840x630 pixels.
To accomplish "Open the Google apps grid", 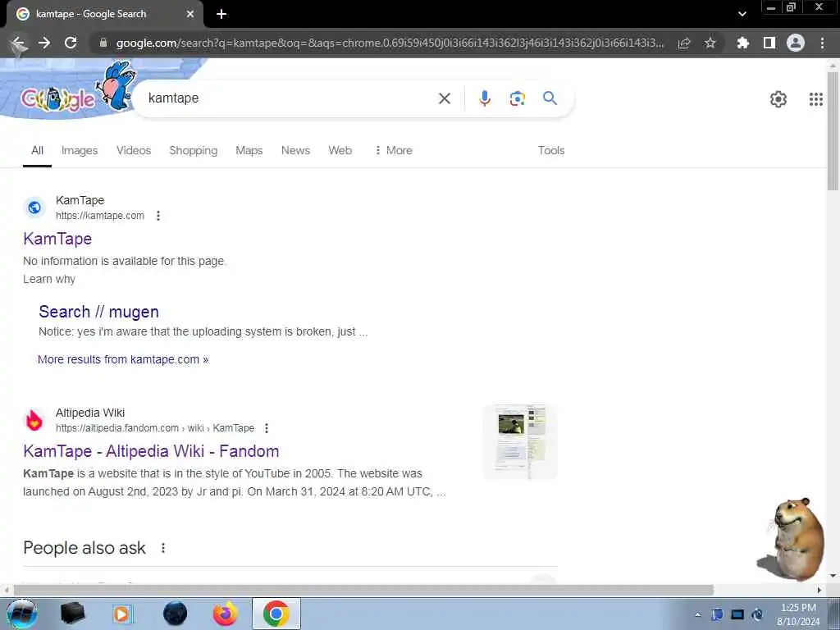I will (815, 99).
